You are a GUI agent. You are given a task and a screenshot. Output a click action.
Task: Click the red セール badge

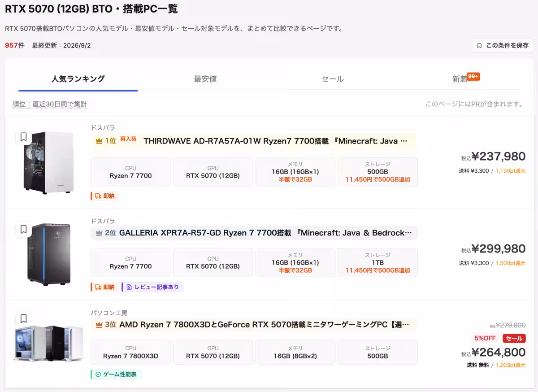tap(514, 338)
